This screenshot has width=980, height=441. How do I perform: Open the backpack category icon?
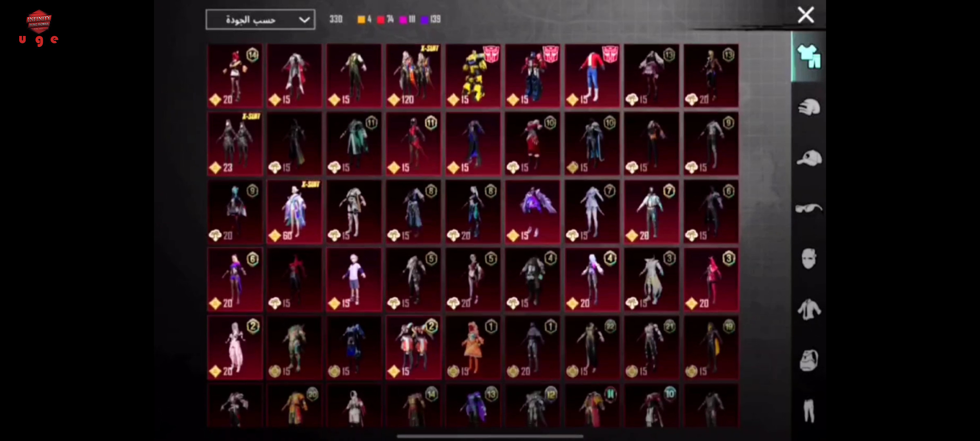(808, 360)
